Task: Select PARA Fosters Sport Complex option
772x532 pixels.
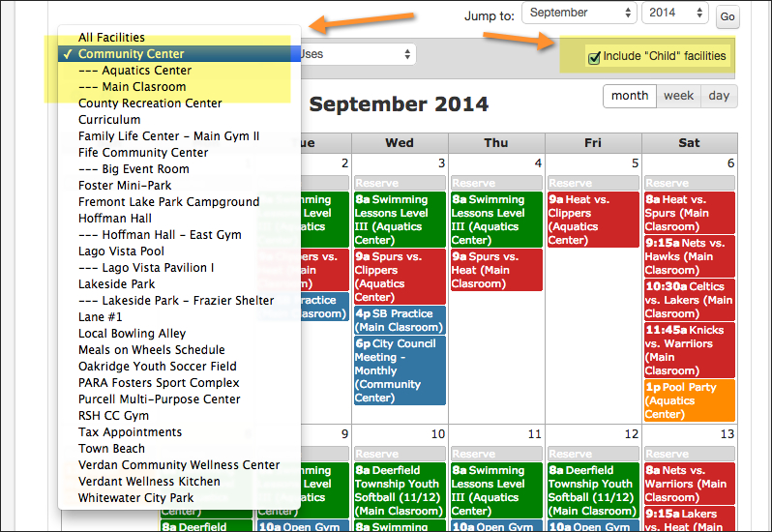Action: coord(179,383)
